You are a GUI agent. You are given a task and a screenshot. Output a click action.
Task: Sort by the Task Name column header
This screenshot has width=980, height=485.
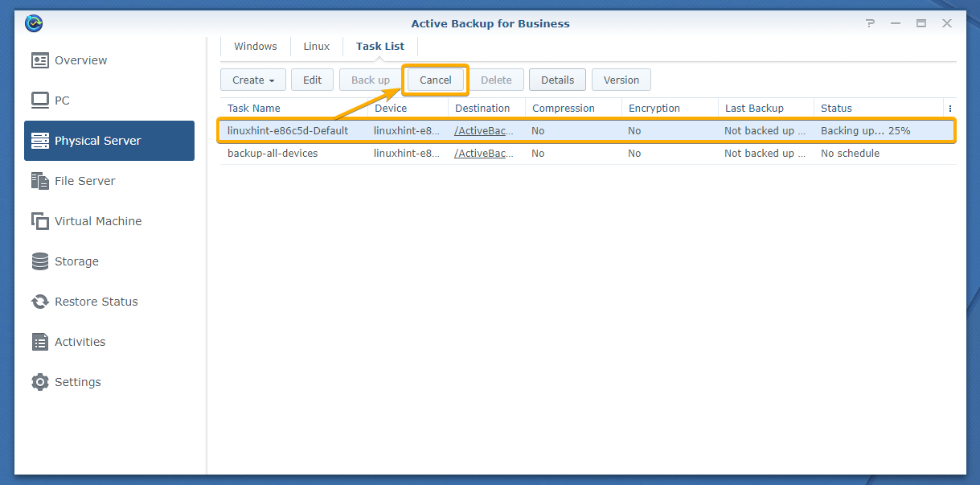(x=294, y=109)
